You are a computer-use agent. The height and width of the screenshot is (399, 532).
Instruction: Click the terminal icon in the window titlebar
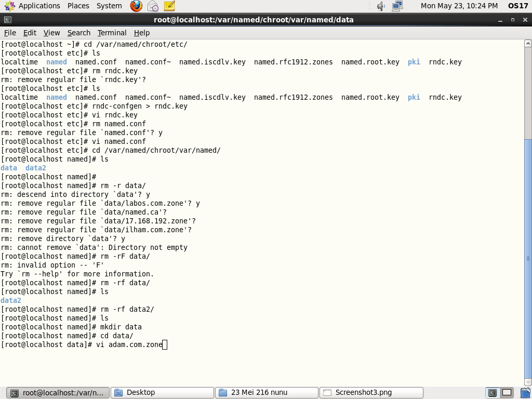(7, 19)
